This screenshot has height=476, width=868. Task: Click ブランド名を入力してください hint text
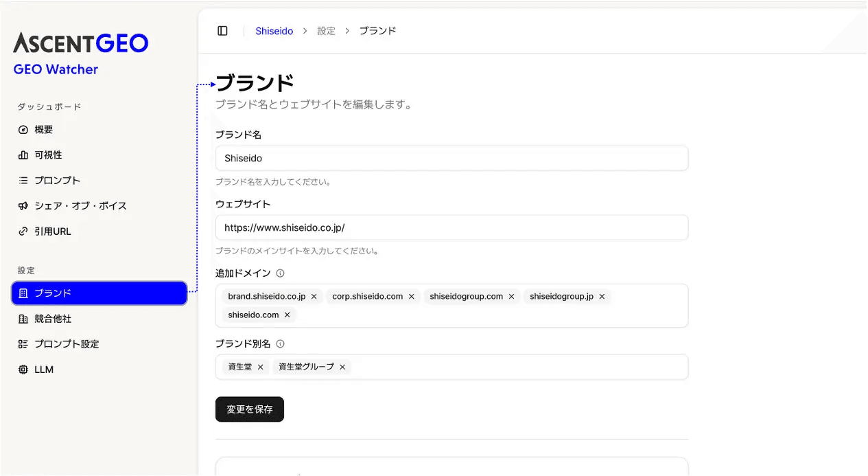(274, 182)
